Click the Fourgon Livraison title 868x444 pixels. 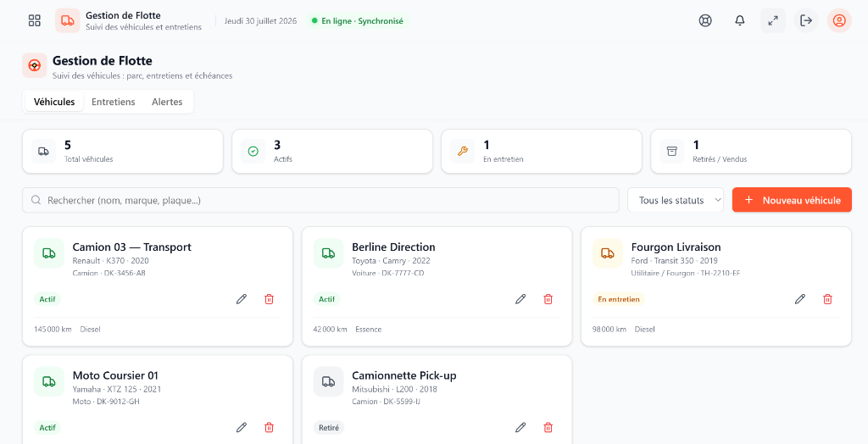coord(676,247)
